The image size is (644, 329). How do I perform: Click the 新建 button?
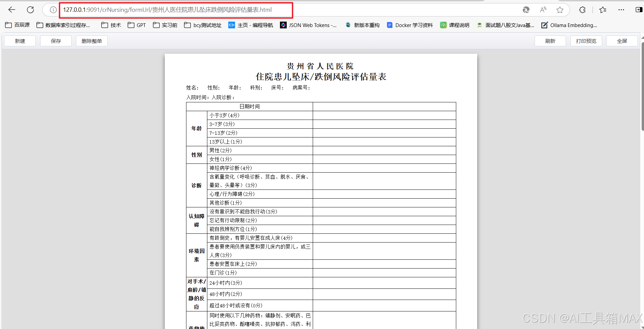click(20, 41)
